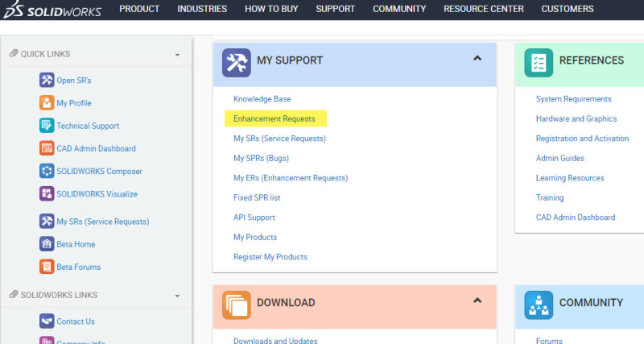
Task: Open the Downloads and Updates link
Action: (x=275, y=341)
